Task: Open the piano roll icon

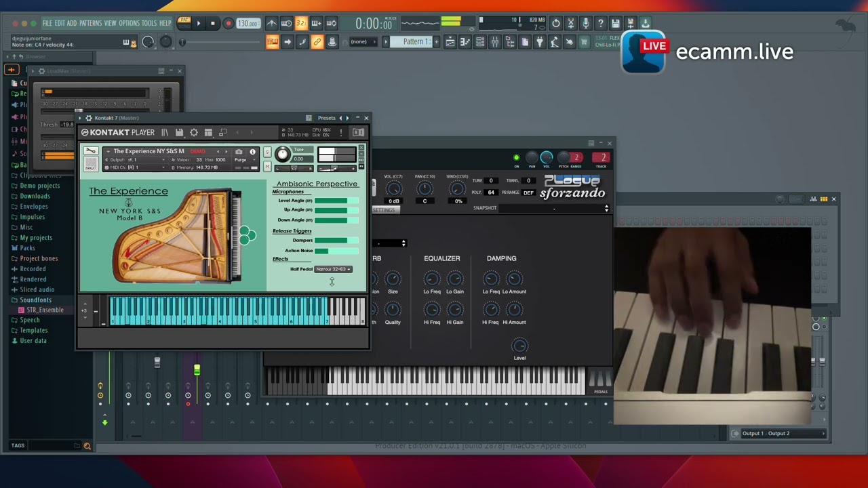Action: (x=465, y=41)
